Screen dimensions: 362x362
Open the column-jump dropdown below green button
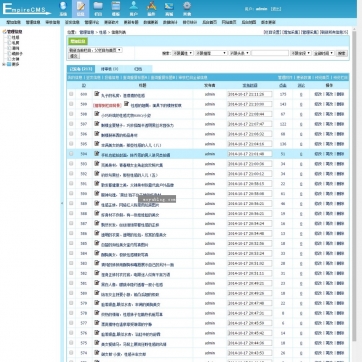point(95,50)
